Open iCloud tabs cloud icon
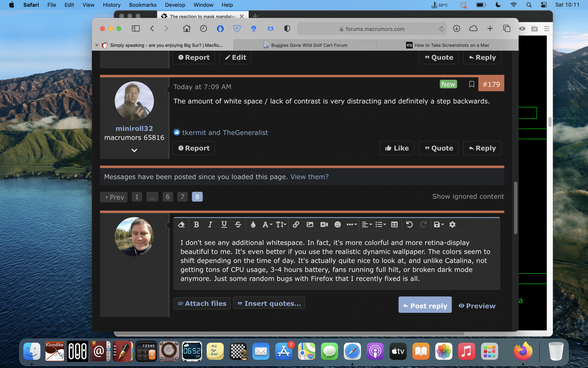Screen dimensions: 588x368 point(473,29)
